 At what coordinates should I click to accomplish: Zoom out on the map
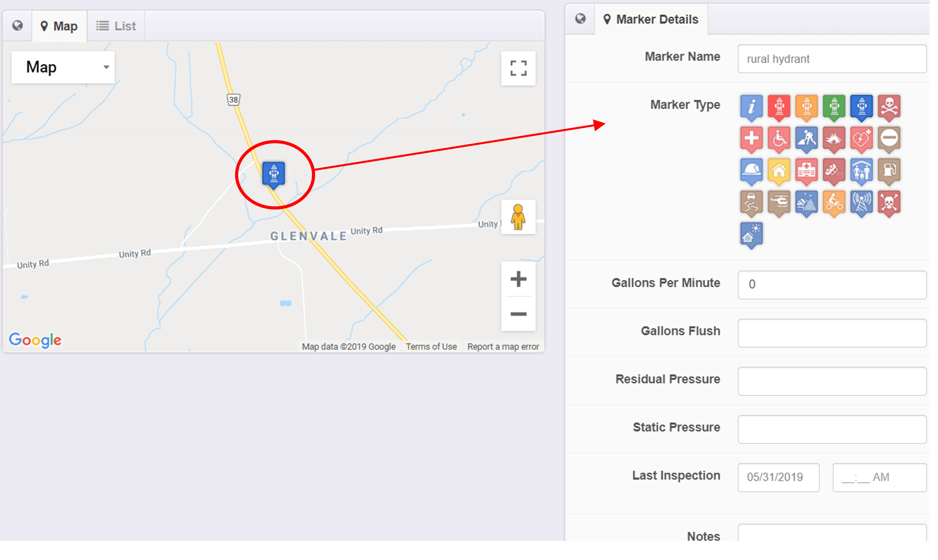518,314
